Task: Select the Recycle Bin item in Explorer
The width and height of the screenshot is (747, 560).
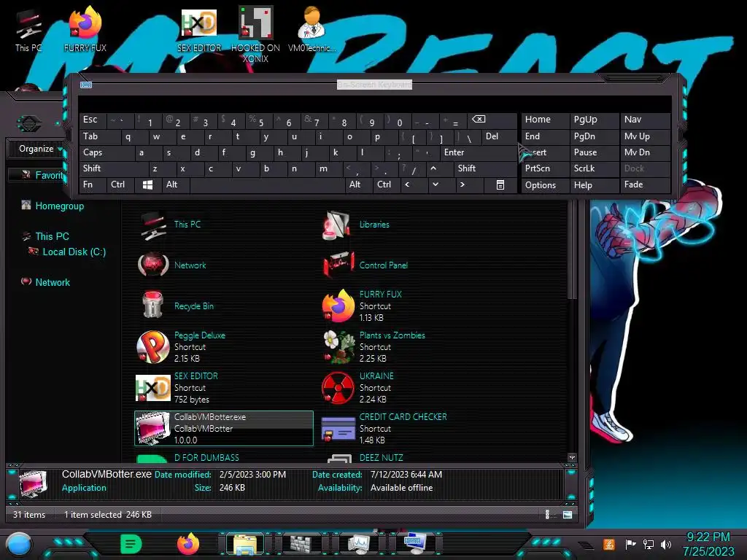Action: (x=177, y=306)
